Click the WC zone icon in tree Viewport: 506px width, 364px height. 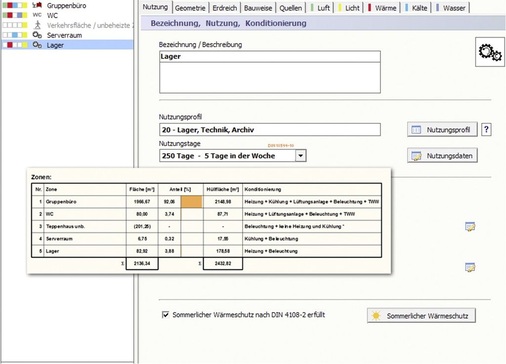tap(37, 15)
